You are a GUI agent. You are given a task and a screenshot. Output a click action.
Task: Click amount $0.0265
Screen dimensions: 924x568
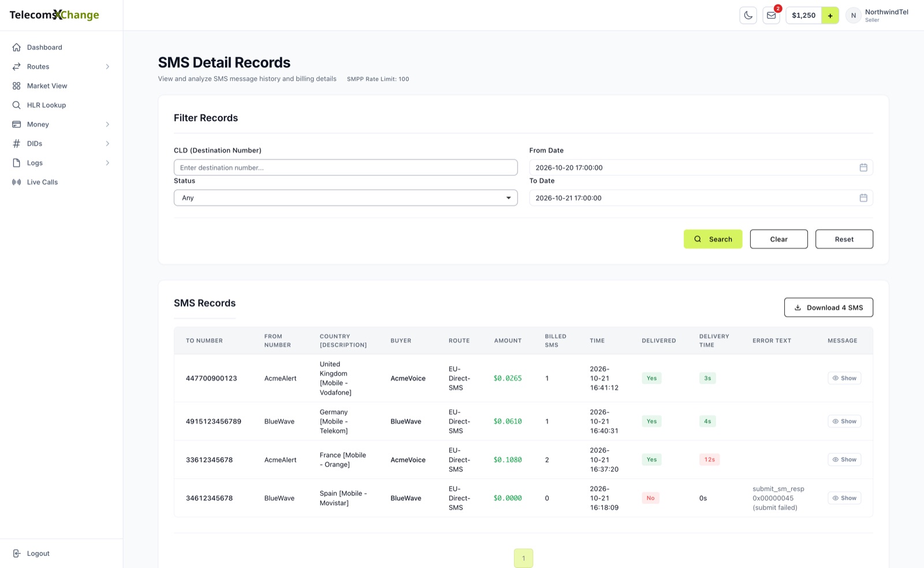click(x=508, y=378)
